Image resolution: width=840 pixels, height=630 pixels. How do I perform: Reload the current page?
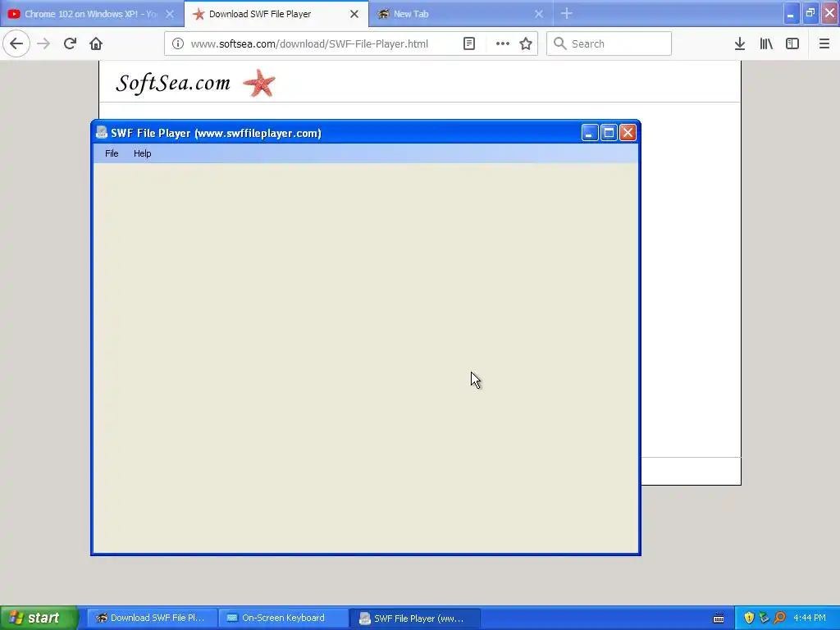(x=70, y=43)
